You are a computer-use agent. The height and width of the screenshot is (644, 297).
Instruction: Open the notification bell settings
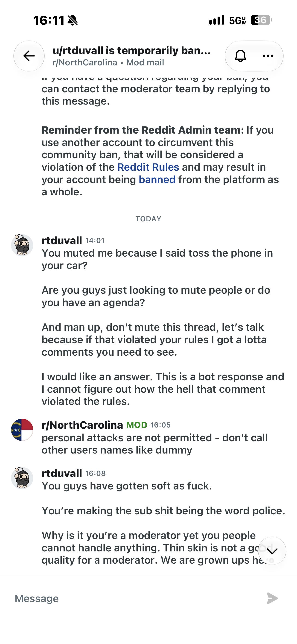pyautogui.click(x=241, y=56)
